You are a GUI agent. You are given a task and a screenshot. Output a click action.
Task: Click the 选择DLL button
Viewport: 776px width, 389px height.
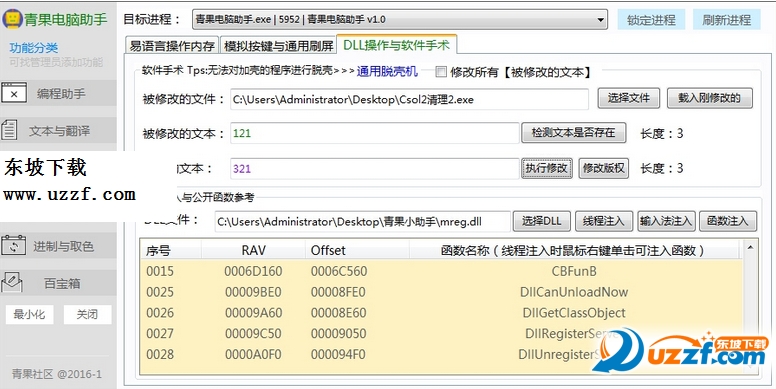tap(541, 221)
